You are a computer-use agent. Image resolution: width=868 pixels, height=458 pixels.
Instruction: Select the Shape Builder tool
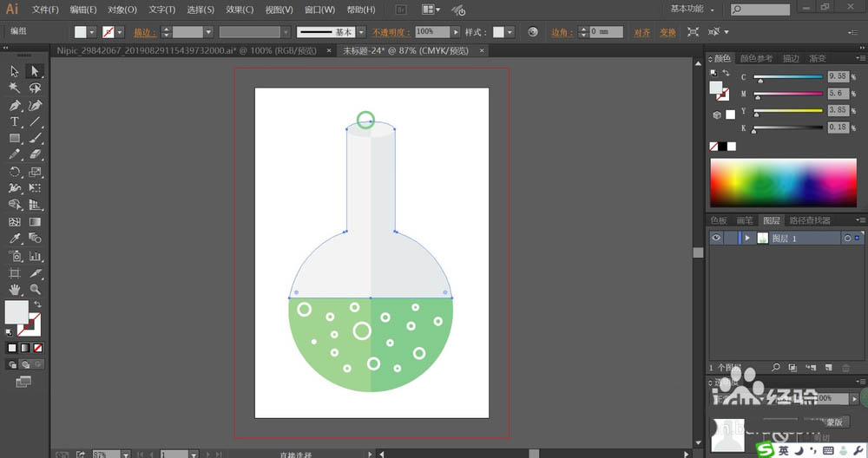tap(15, 205)
